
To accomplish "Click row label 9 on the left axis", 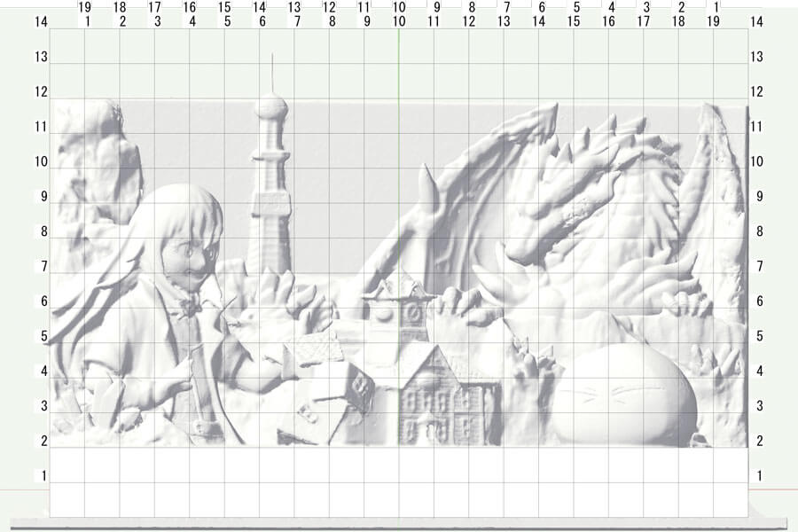I will click(43, 197).
